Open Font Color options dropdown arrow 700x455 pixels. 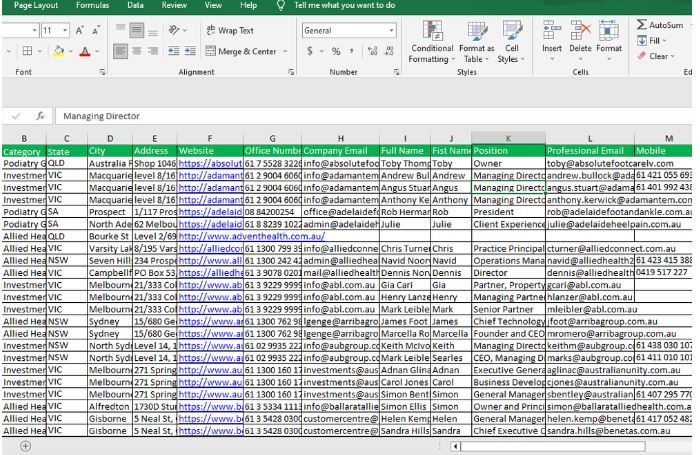coord(97,51)
